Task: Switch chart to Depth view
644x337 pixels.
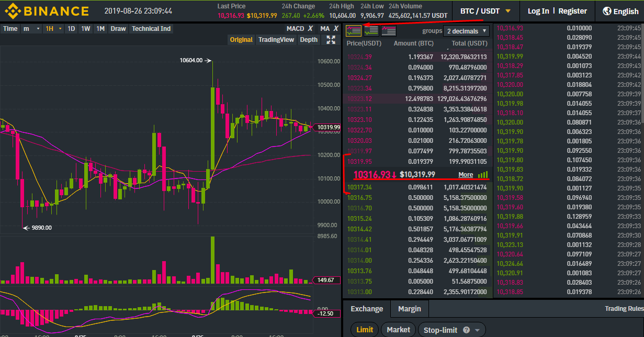Action: tap(309, 40)
